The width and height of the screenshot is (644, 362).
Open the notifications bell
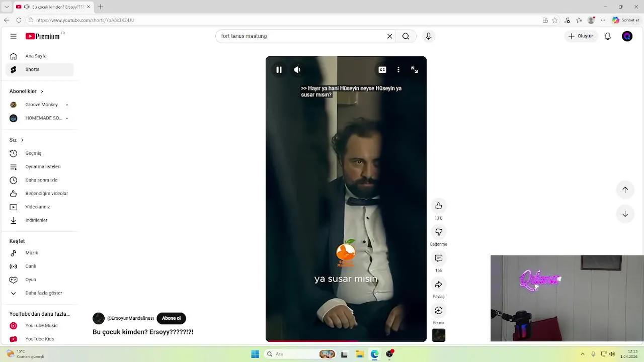[x=608, y=36]
